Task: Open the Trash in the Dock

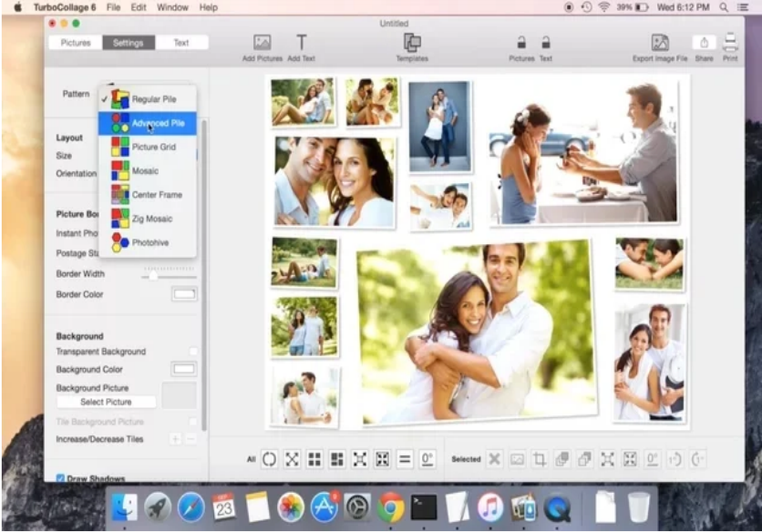Action: point(638,507)
